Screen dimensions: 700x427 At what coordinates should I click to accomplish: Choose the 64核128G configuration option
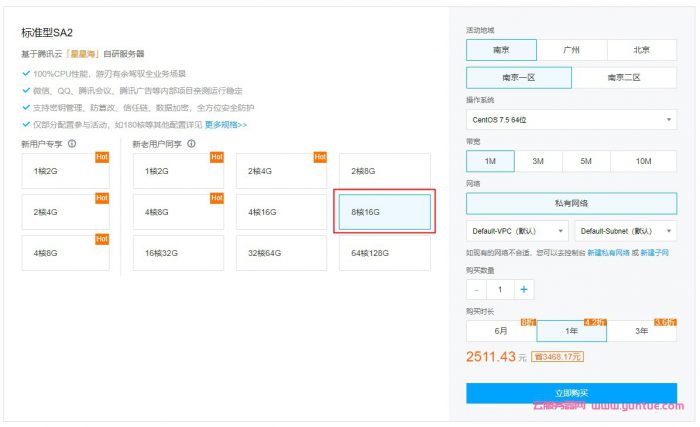[x=384, y=253]
